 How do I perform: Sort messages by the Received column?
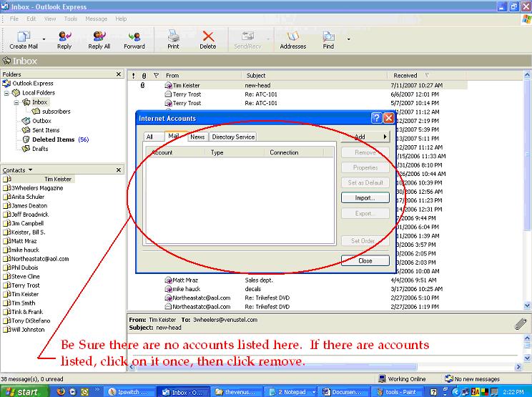pos(427,75)
